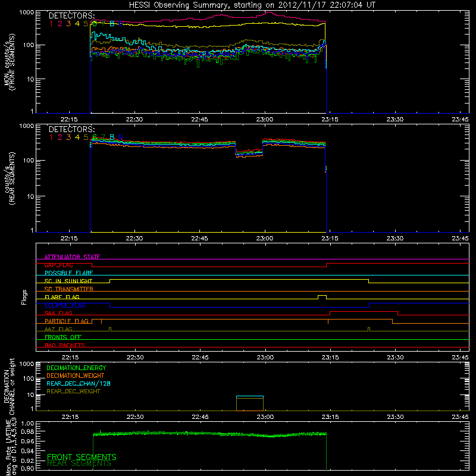476x476 pixels.
Task: Click the SC_TRANSMITTER flag label
Action: tap(69, 289)
